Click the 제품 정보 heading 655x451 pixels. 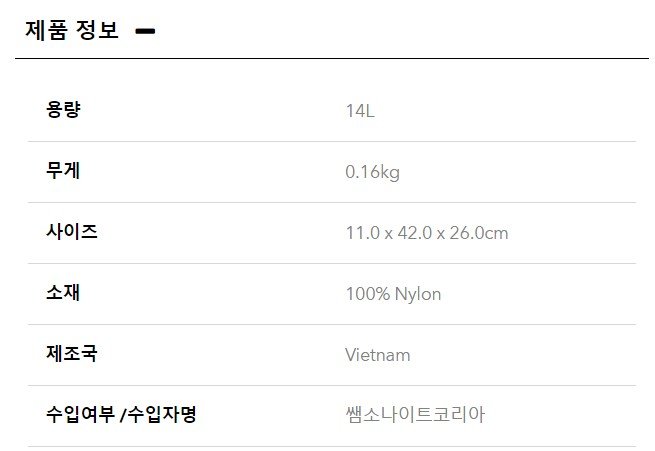coord(72,30)
